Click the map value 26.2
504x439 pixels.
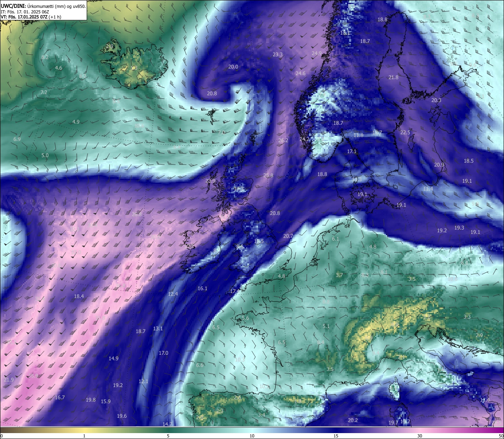(283, 141)
